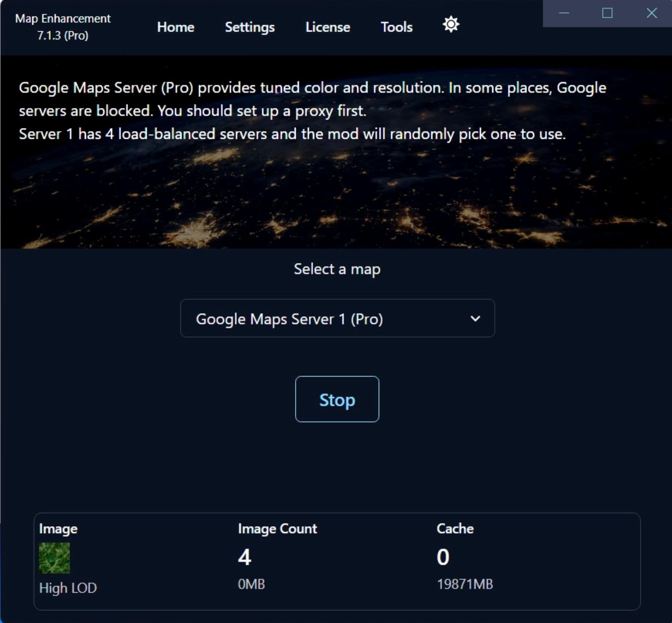Expand the Google Maps Server dropdown chevron
The width and height of the screenshot is (672, 623).
pyautogui.click(x=475, y=319)
